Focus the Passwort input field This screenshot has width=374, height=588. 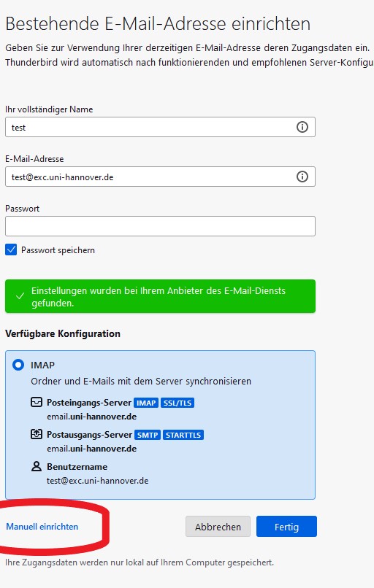coord(160,226)
